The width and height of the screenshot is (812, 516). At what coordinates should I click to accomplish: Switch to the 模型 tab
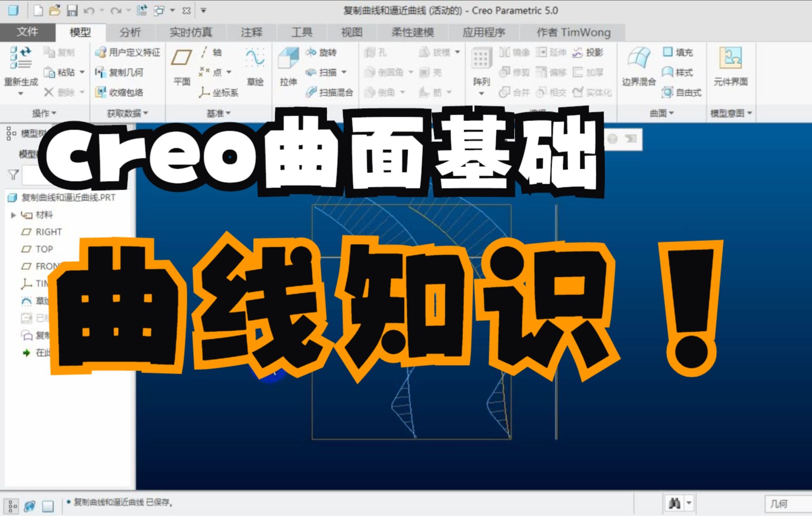click(x=80, y=32)
